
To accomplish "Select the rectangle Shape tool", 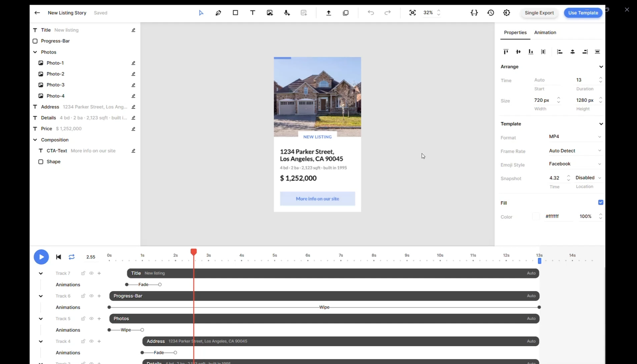I will tap(235, 13).
